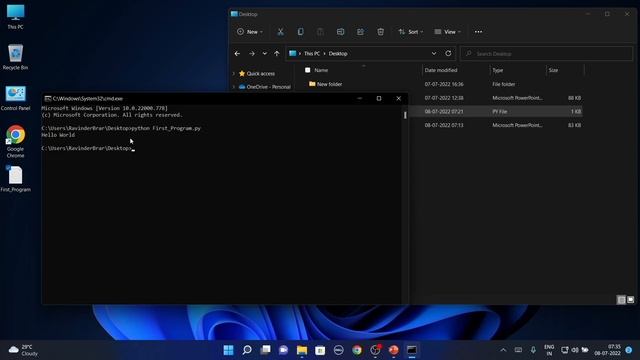Open the weather widget showing Cloudy
Viewport: 640px width, 360px height.
[x=23, y=350]
